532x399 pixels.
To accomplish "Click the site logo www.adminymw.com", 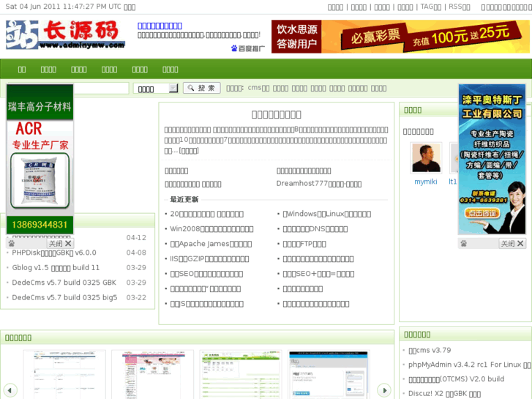I will (x=65, y=34).
